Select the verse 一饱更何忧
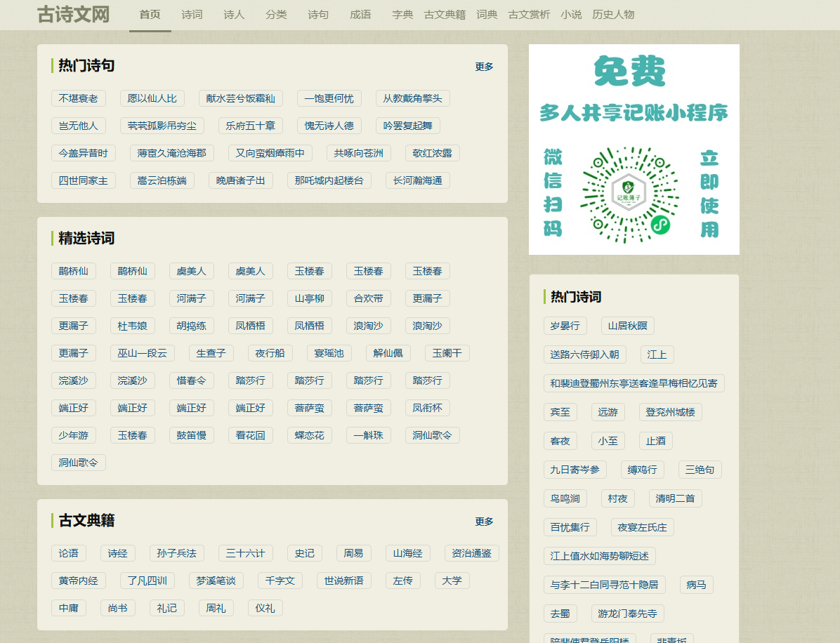 tap(329, 98)
